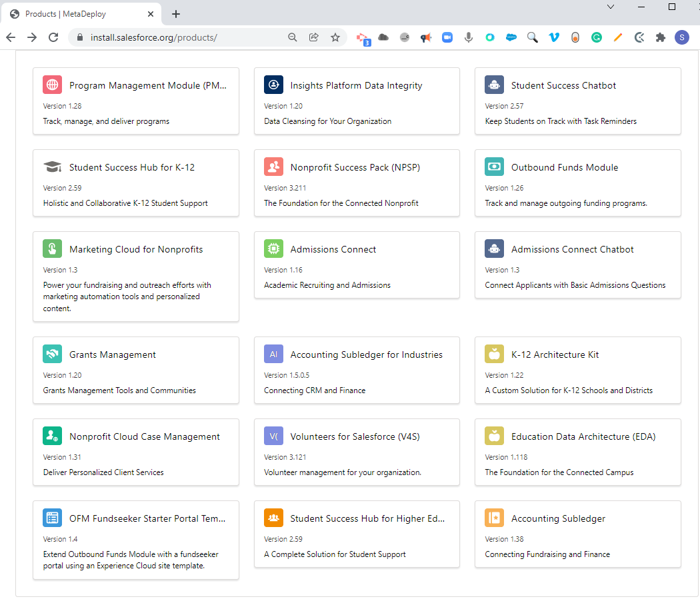Click the text 'Version 3.211'

click(x=285, y=188)
